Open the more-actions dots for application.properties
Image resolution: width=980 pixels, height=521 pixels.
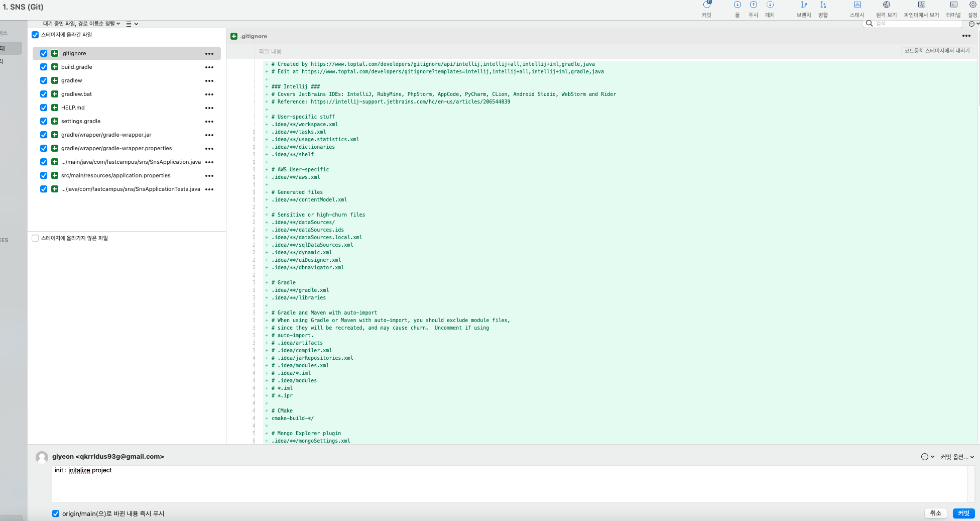(x=209, y=176)
